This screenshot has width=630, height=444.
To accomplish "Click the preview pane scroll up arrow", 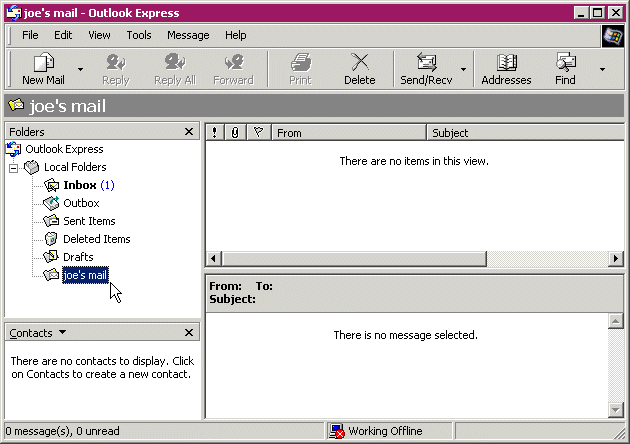I will pos(616,321).
